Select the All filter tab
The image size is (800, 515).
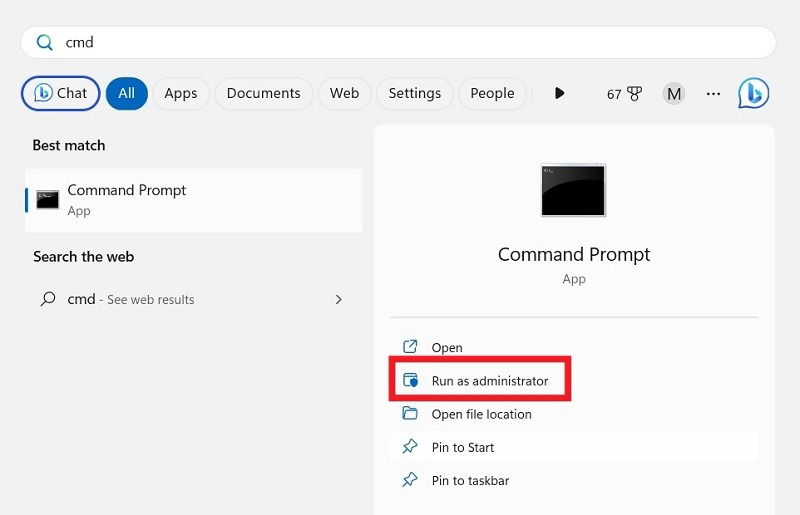[x=127, y=93]
